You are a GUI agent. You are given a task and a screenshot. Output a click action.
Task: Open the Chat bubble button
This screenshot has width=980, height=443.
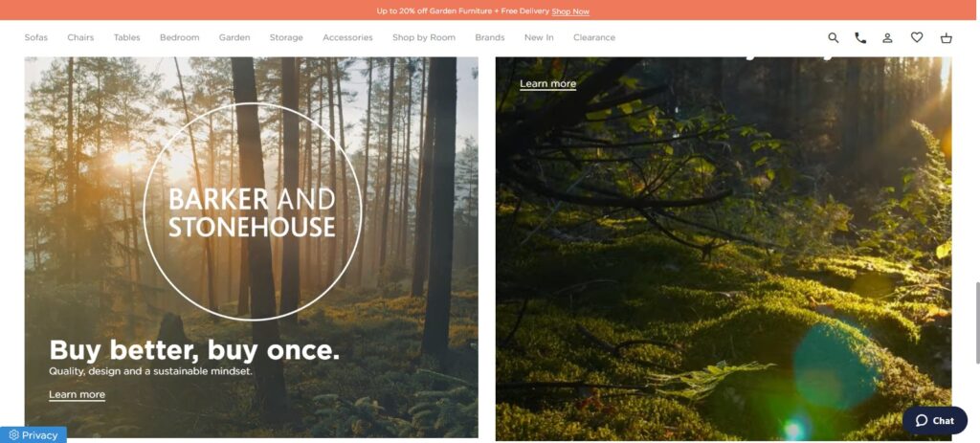(935, 420)
